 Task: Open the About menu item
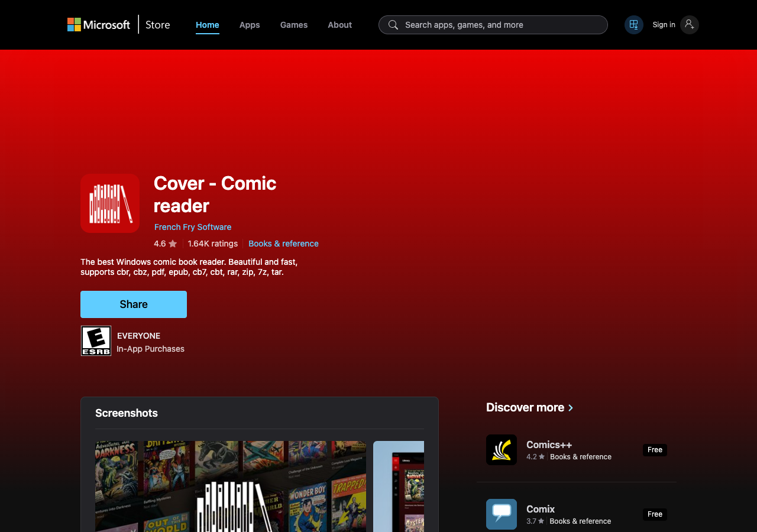(x=339, y=25)
